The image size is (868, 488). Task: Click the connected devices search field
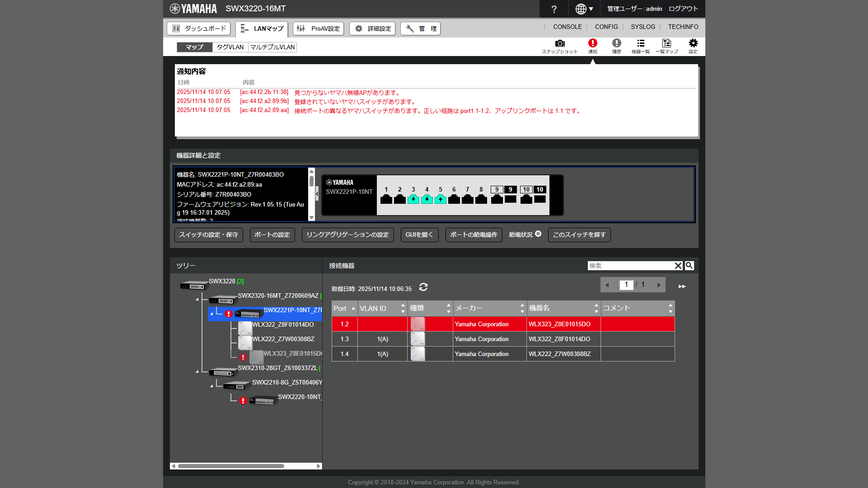(630, 266)
